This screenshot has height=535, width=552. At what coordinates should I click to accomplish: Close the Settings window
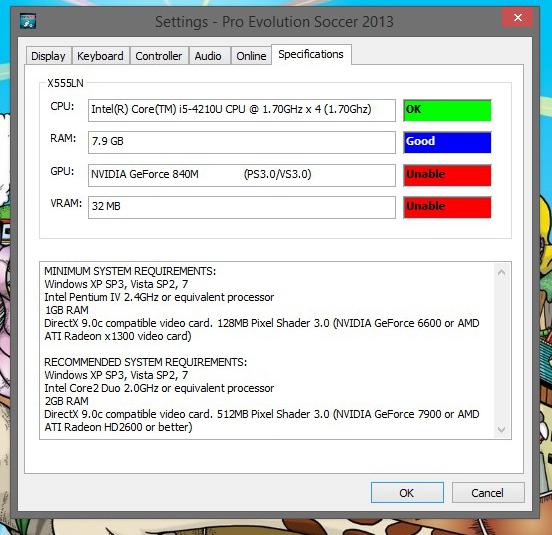[518, 17]
